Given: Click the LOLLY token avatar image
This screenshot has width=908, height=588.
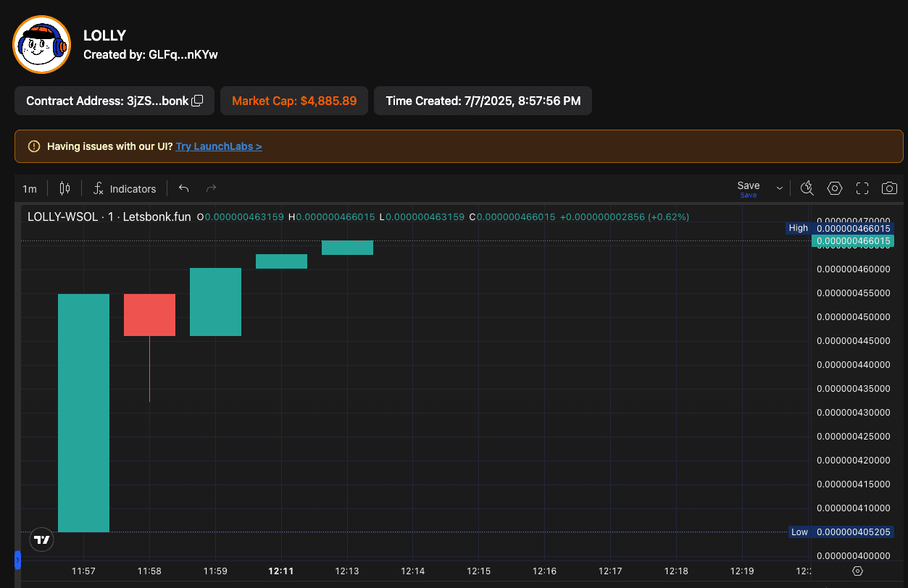Looking at the screenshot, I should point(42,45).
